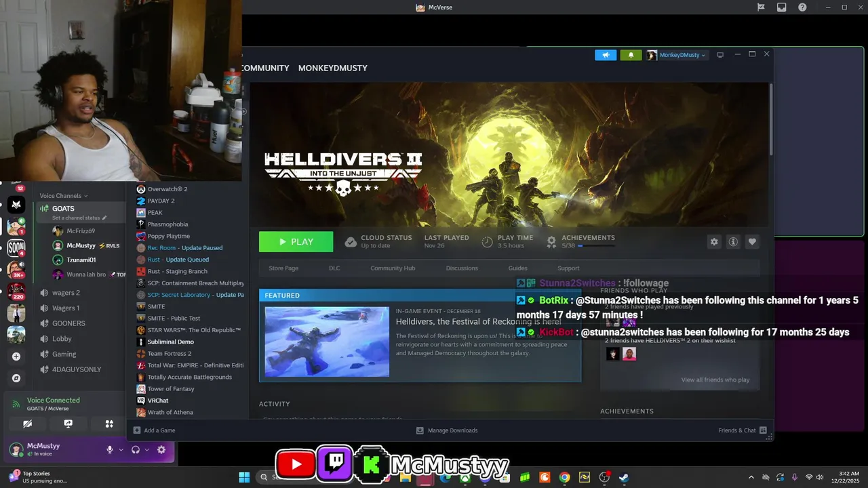The image size is (868, 488).
Task: Click Add a Game in Steam
Action: pos(155,430)
